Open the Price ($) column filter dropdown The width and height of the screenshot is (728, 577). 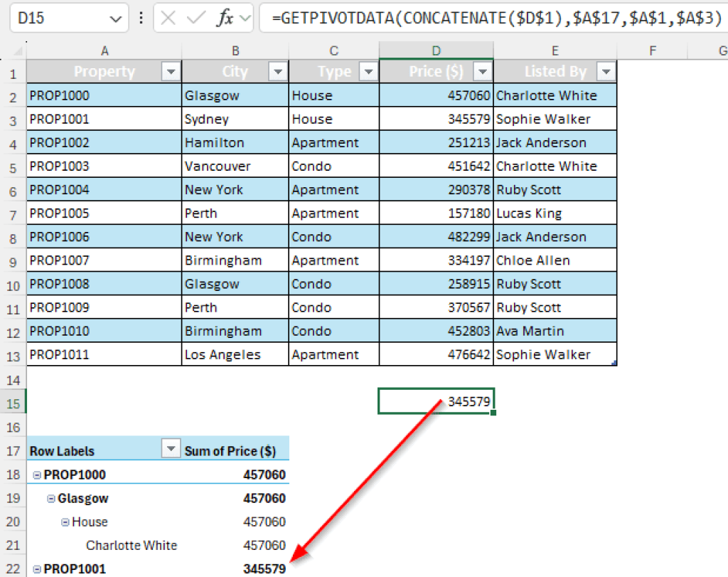(483, 72)
